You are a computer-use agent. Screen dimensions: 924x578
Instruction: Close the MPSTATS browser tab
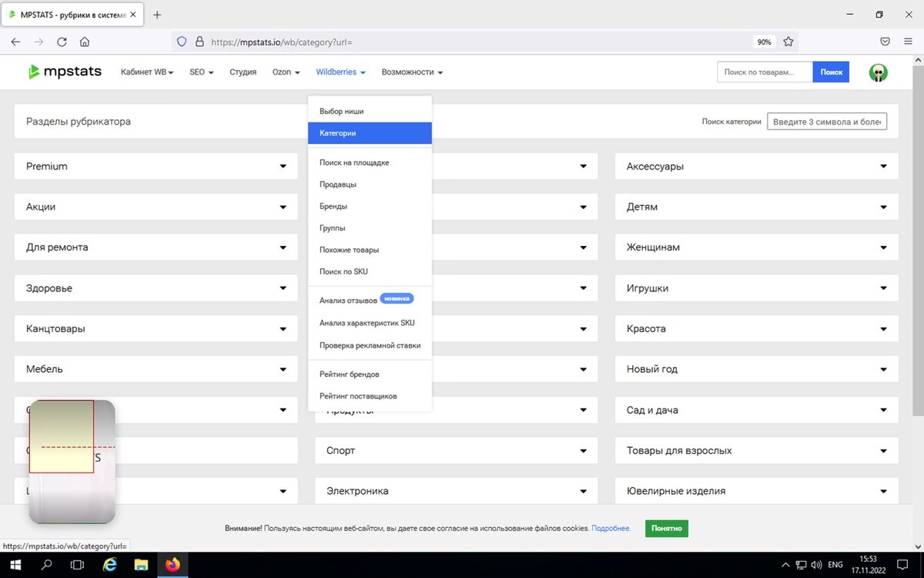pyautogui.click(x=132, y=15)
